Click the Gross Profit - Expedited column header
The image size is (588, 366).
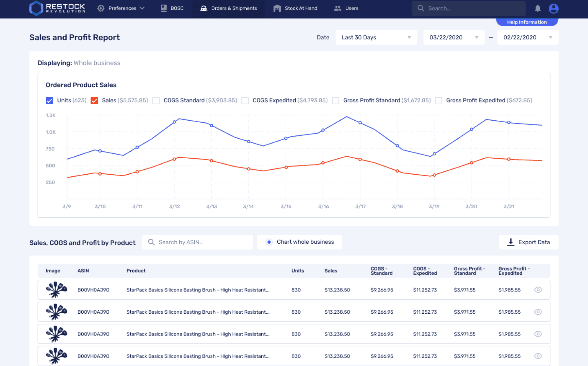click(x=514, y=271)
